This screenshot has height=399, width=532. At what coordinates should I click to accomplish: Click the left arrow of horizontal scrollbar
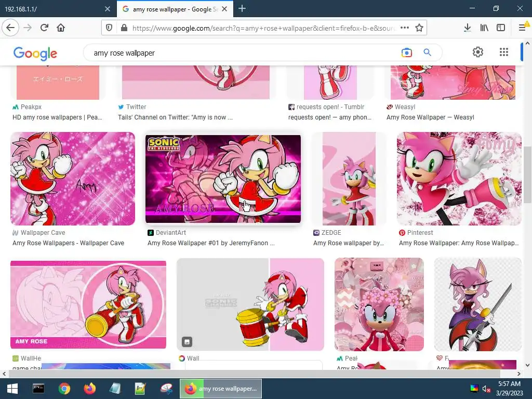click(x=4, y=374)
